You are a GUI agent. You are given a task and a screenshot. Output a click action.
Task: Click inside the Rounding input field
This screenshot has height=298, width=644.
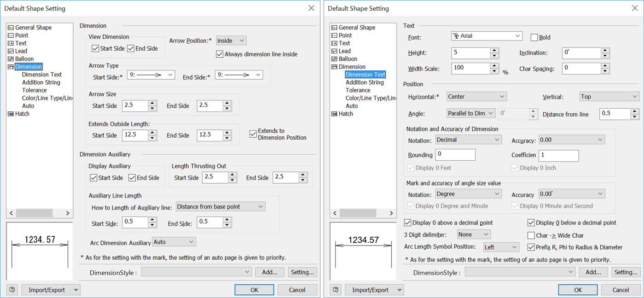pos(455,155)
